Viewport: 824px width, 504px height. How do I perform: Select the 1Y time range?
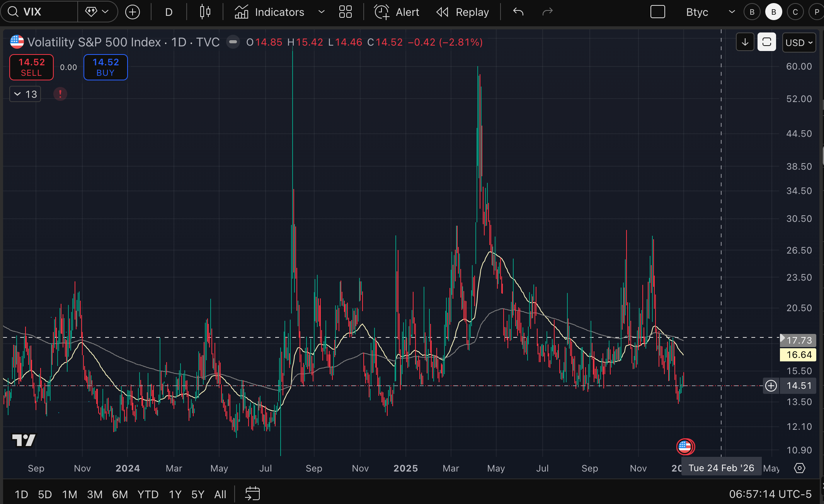[x=175, y=494]
